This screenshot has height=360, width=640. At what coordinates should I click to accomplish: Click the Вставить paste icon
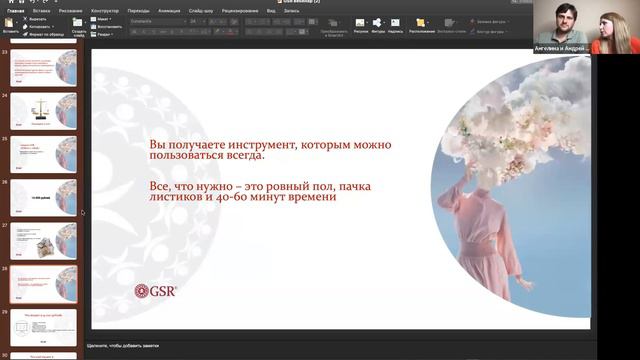[9, 23]
